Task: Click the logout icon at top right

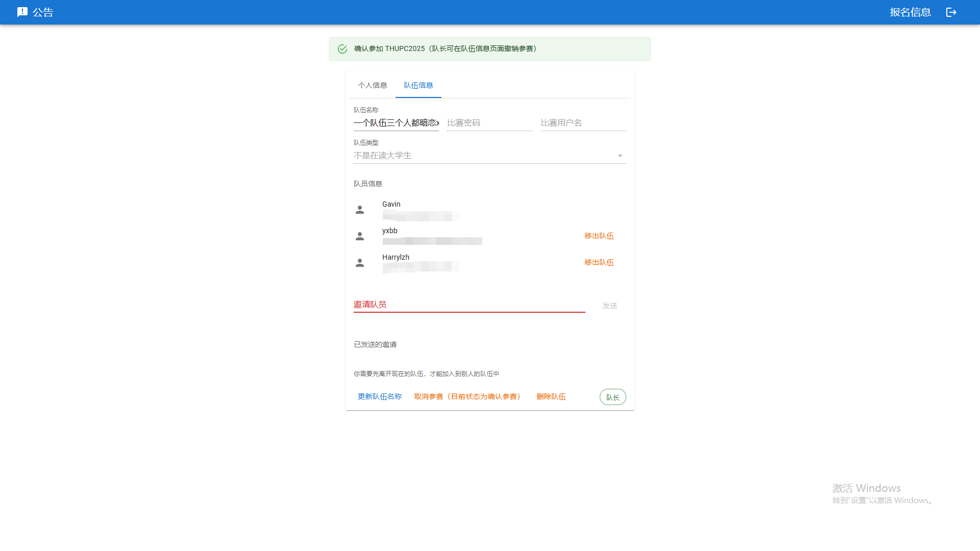Action: (951, 12)
